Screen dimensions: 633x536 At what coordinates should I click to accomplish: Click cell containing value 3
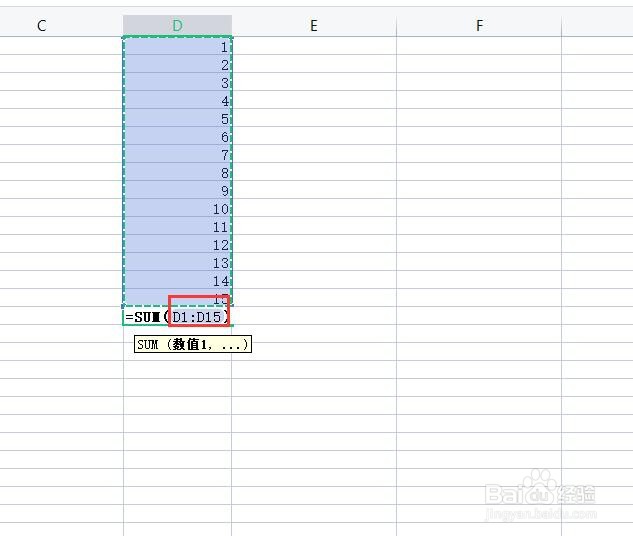pos(177,82)
